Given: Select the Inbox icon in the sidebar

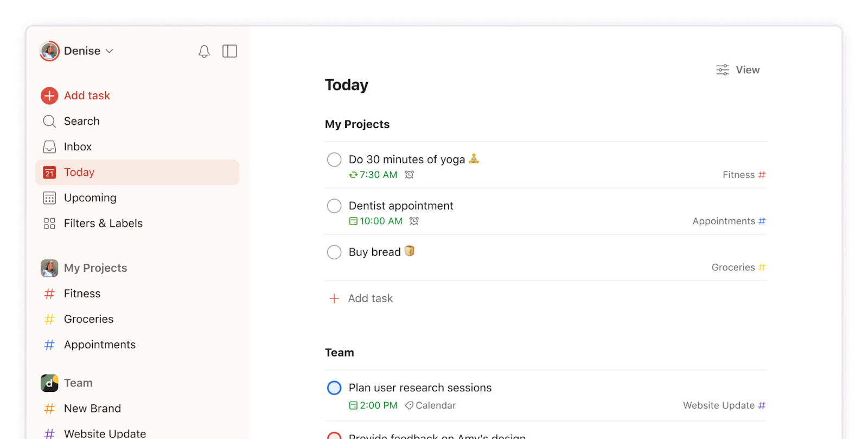Looking at the screenshot, I should [49, 147].
